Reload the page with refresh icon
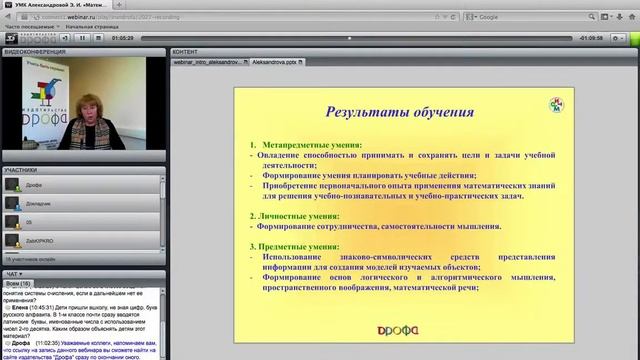 pos(453,17)
